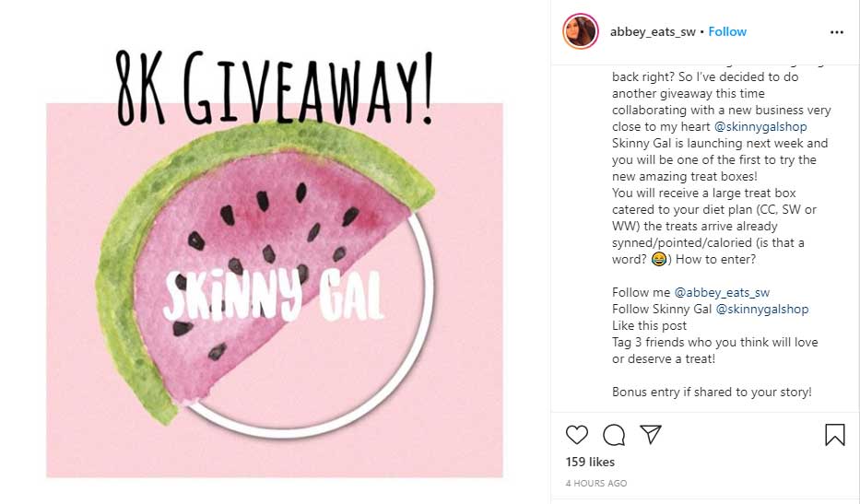Click the white Skinny Gal text
The image size is (860, 504).
273,296
